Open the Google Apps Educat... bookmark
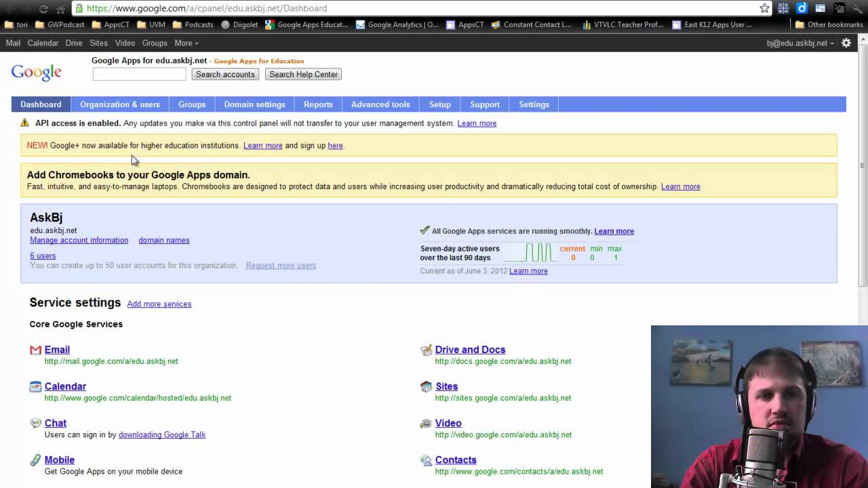 click(x=307, y=24)
